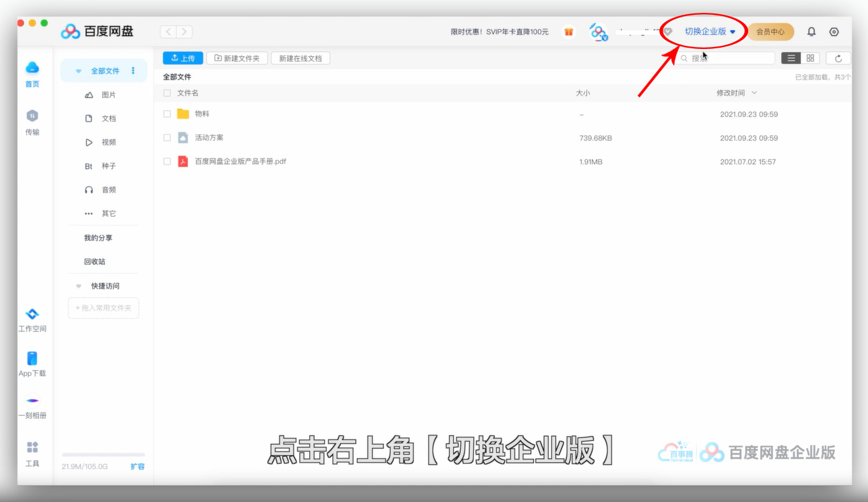868x502 pixels.
Task: Select 视频 category in sidebar
Action: pos(101,142)
